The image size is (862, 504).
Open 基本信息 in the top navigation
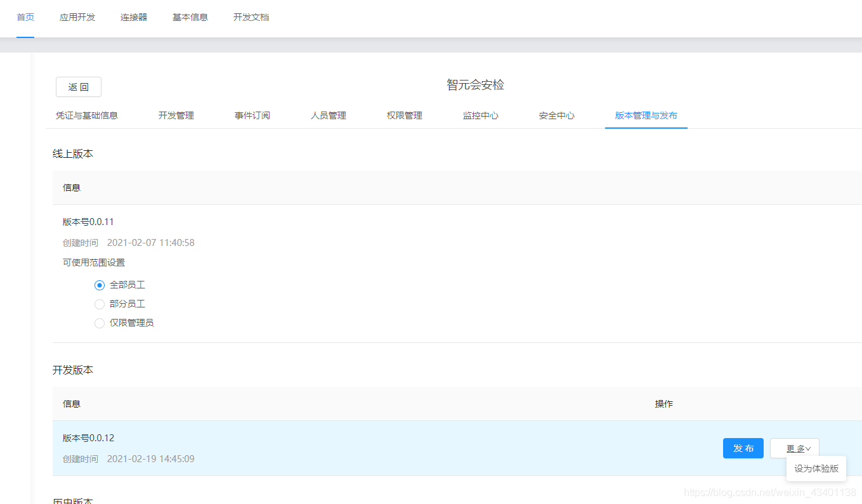click(190, 17)
